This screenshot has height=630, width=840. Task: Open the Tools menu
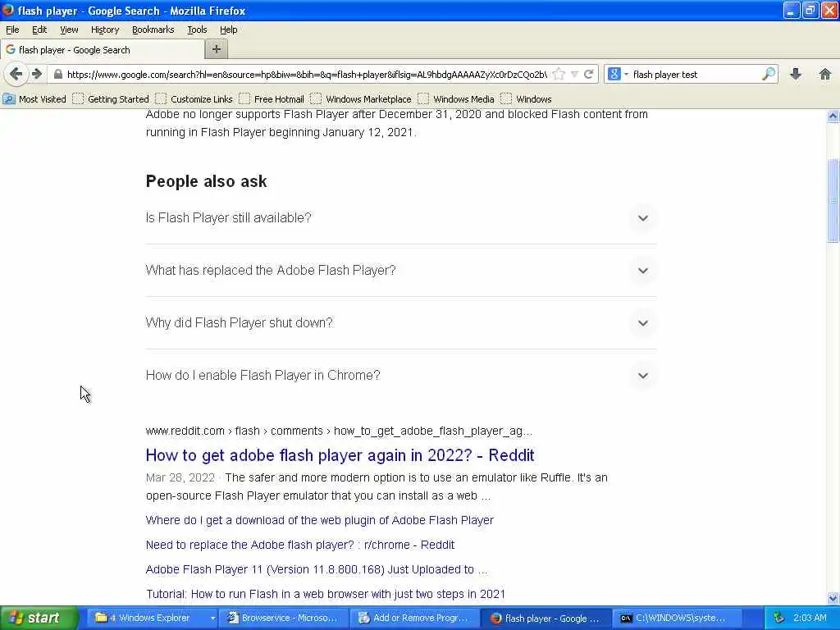(x=197, y=30)
